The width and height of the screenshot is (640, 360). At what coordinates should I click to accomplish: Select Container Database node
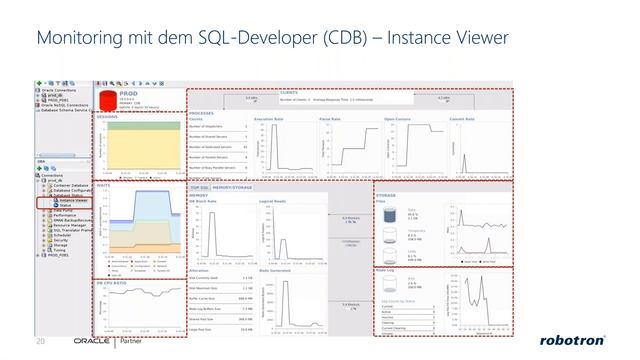click(x=71, y=185)
